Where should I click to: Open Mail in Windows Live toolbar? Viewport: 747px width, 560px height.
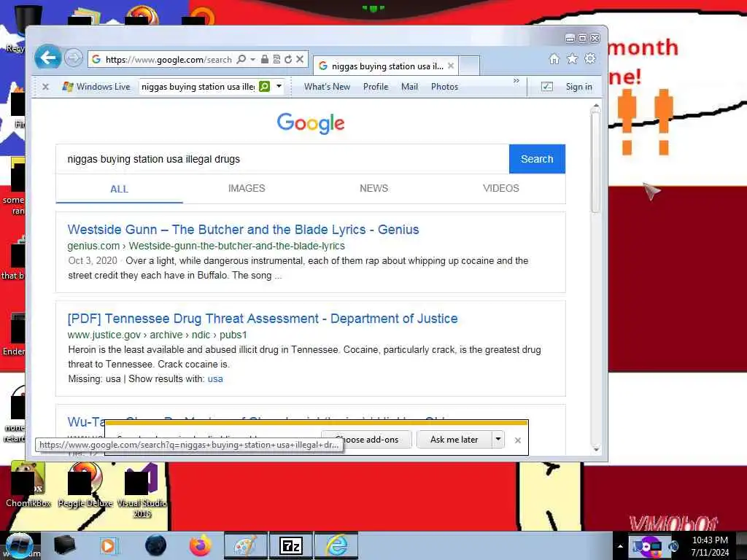coord(410,87)
